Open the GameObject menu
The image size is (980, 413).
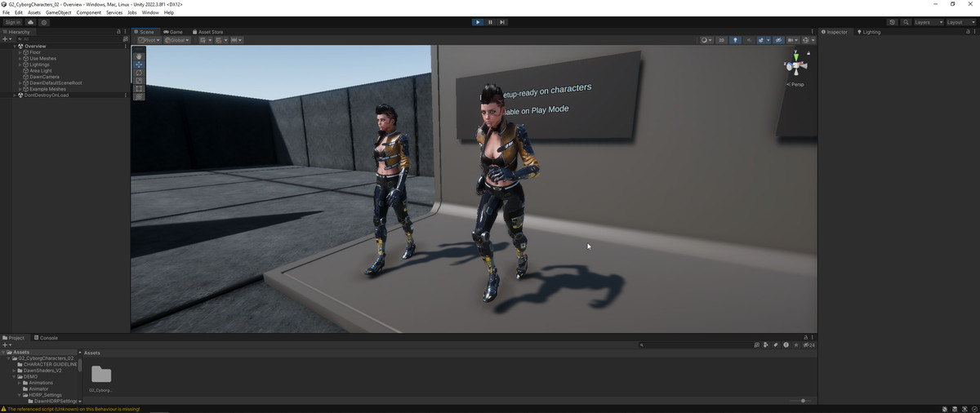tap(58, 13)
